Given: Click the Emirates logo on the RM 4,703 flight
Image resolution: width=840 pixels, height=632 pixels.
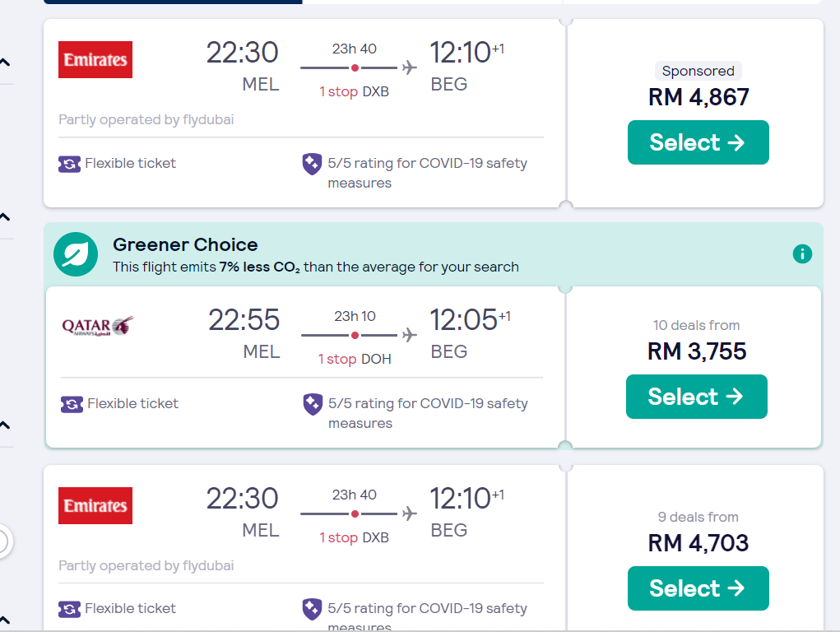Looking at the screenshot, I should pos(95,505).
